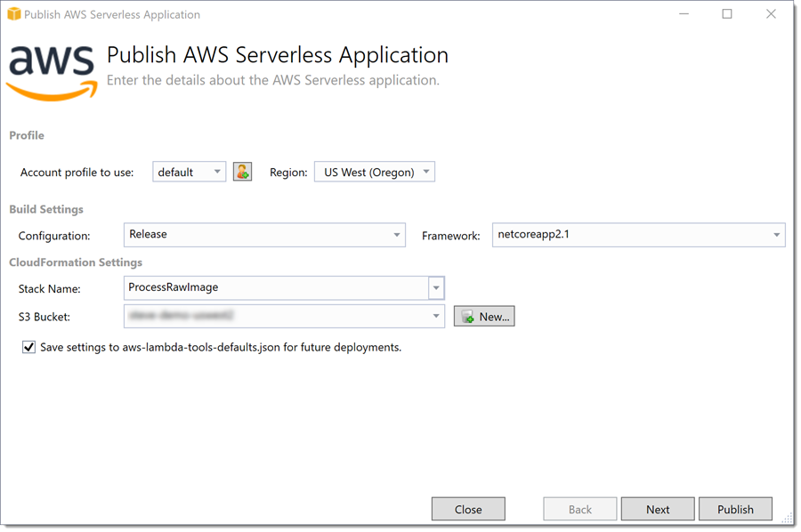The width and height of the screenshot is (801, 532).
Task: Click the 'Account profile to use:' label
Action: [x=77, y=173]
